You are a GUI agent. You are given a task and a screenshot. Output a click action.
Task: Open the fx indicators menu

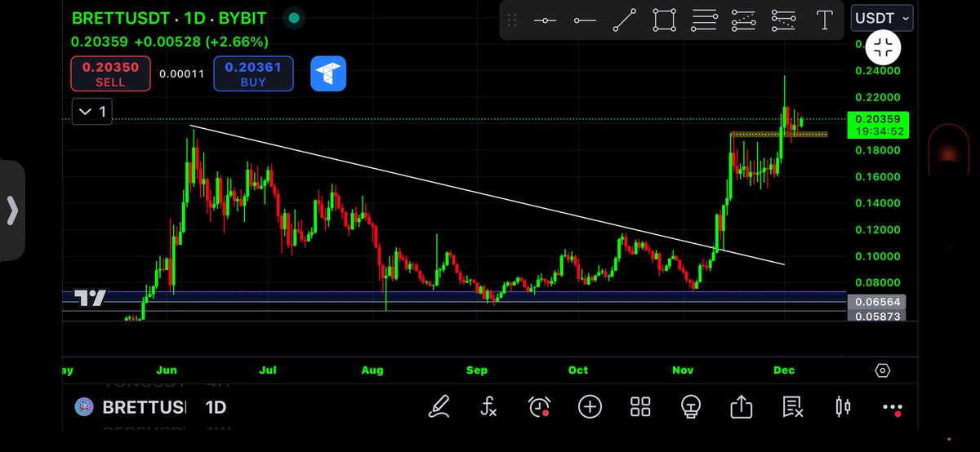pyautogui.click(x=489, y=405)
